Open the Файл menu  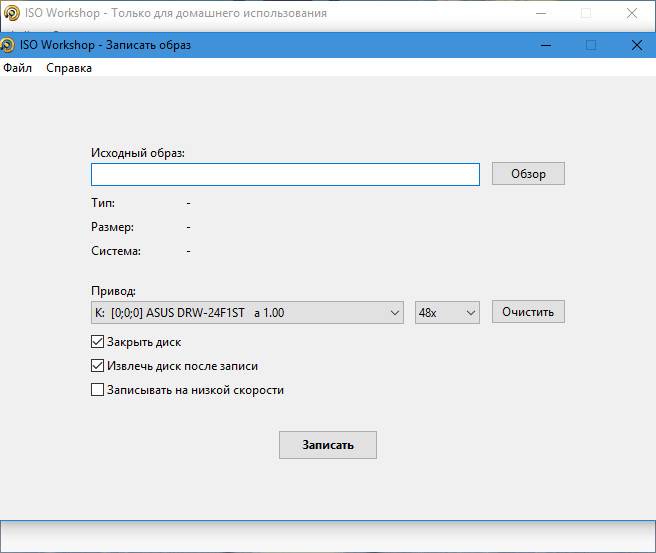[x=17, y=68]
